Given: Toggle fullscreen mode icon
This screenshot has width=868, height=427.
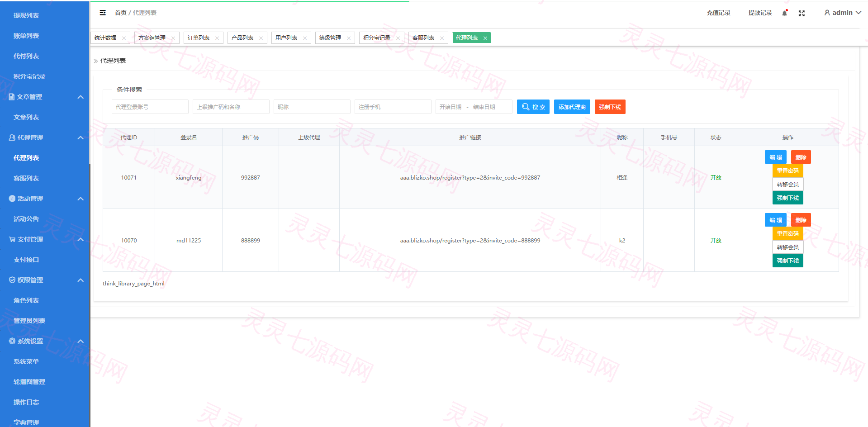Looking at the screenshot, I should tap(802, 13).
